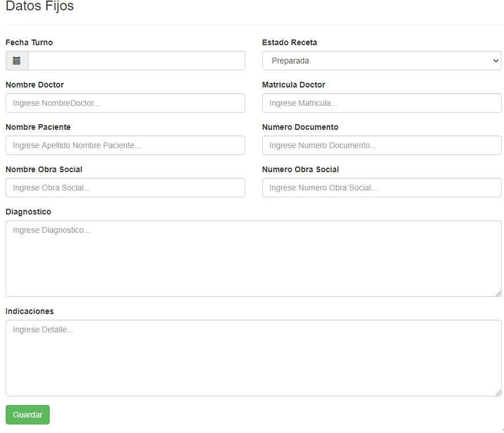The width and height of the screenshot is (504, 433).
Task: Focus the Ingrese Obra Social input
Action: point(125,188)
